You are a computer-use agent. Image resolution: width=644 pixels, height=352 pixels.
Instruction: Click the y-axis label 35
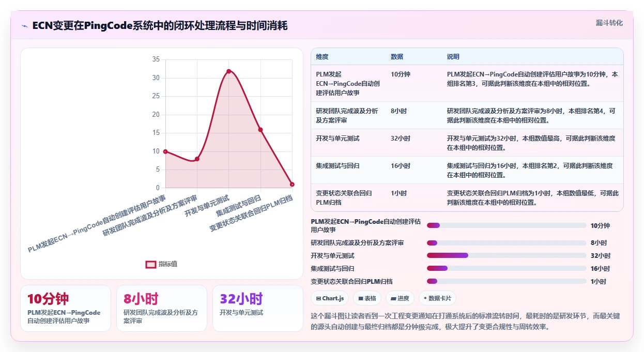156,59
